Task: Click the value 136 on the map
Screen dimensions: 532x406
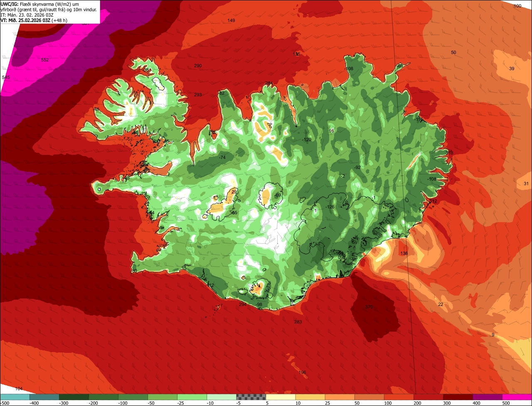Action: click(x=404, y=253)
